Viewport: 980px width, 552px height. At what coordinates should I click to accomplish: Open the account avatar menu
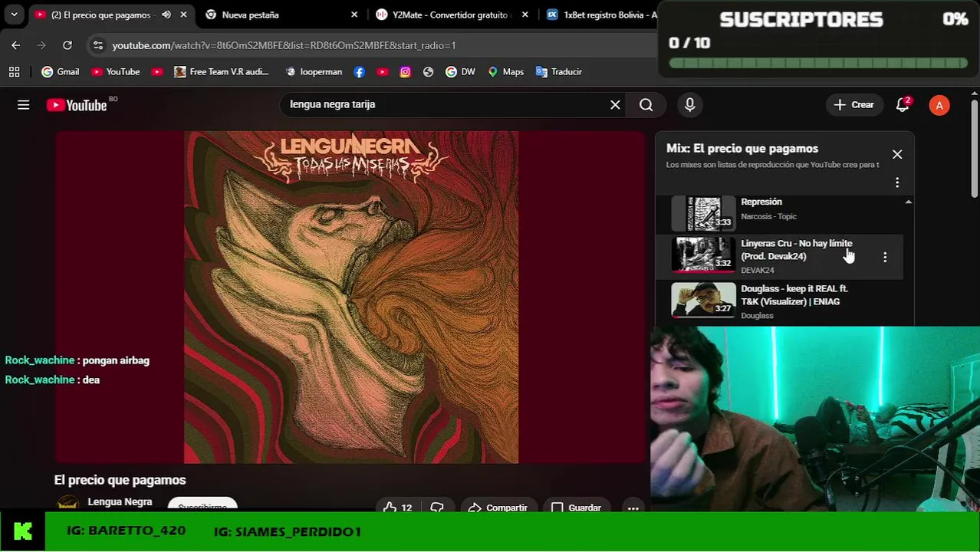click(939, 105)
